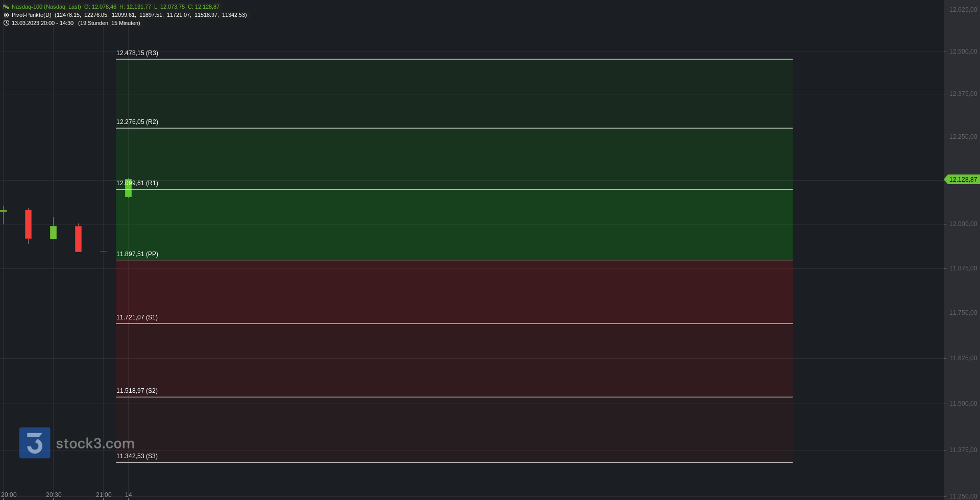
Task: Click the 21:00 time axis marker
Action: coord(104,495)
